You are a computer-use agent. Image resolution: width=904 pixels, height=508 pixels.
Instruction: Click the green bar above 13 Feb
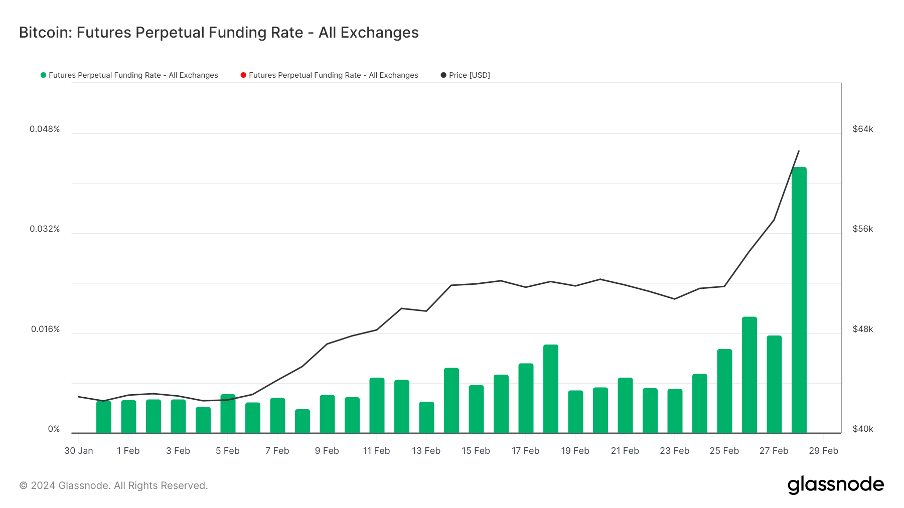(427, 417)
